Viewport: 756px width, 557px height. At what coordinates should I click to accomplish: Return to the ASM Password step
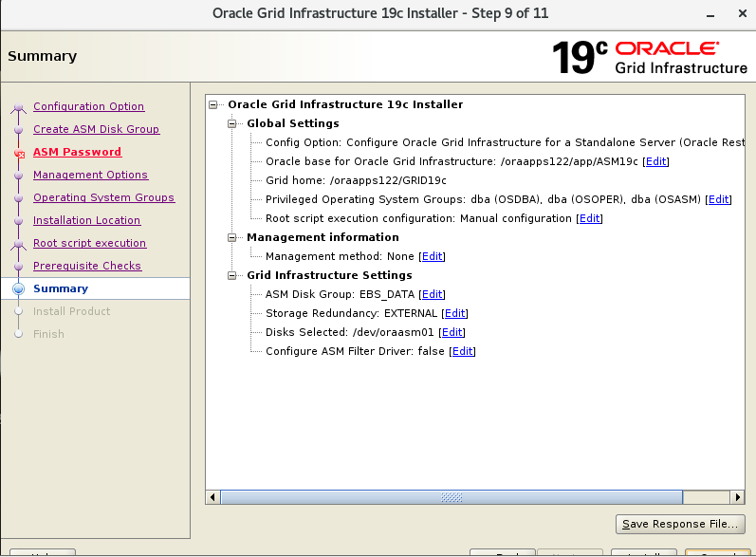pyautogui.click(x=77, y=152)
